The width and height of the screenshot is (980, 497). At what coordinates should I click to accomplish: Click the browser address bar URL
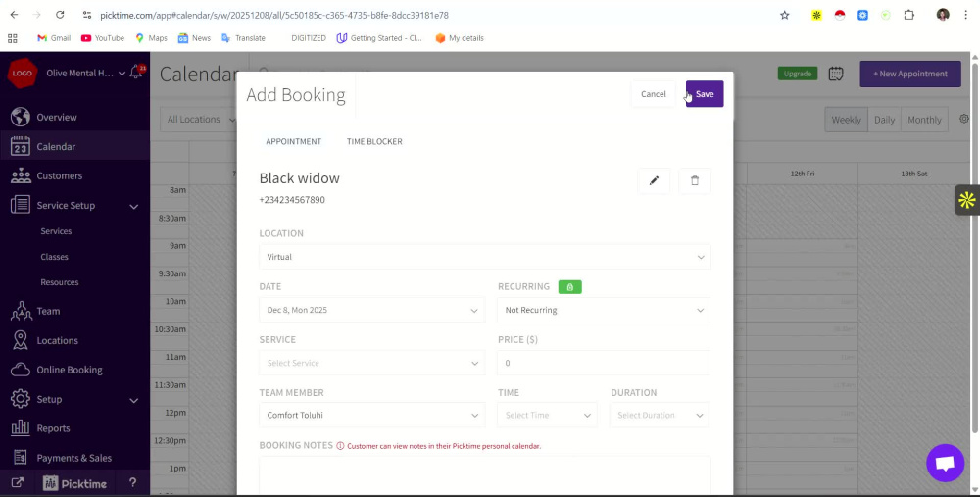[274, 15]
